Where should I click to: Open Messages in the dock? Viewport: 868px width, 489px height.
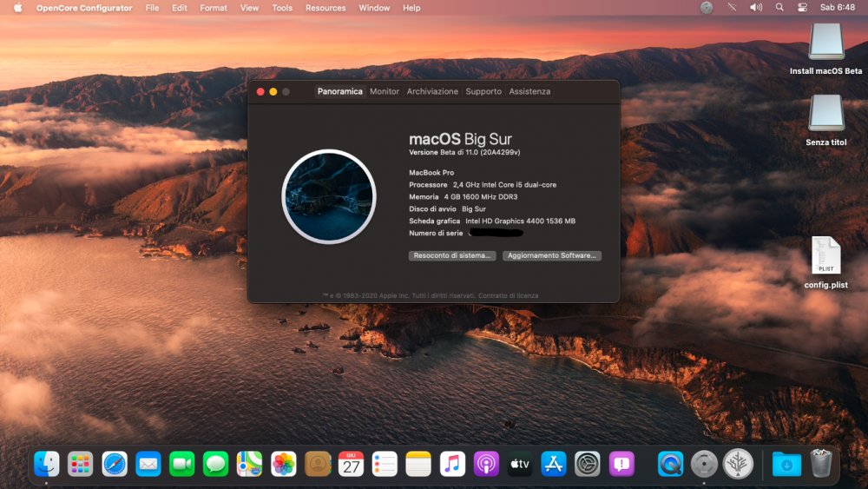pos(216,464)
